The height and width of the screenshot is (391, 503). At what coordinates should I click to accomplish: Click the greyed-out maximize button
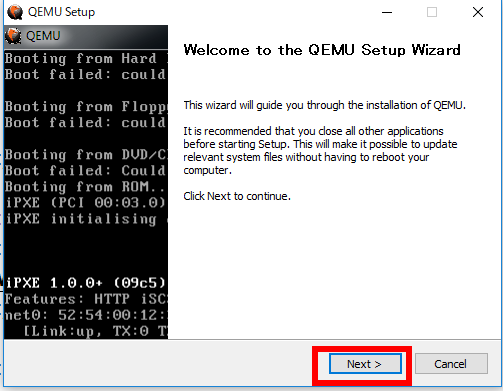point(432,12)
